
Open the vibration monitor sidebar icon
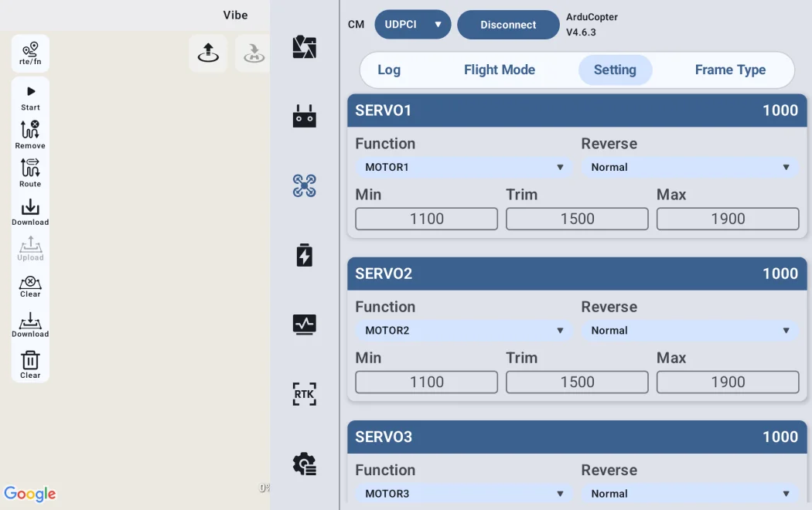pyautogui.click(x=305, y=325)
